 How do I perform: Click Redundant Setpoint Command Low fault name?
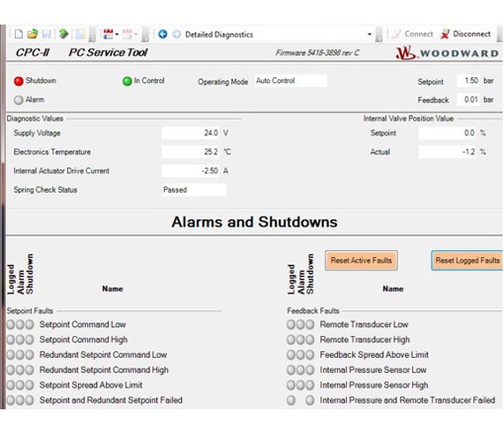tap(103, 355)
